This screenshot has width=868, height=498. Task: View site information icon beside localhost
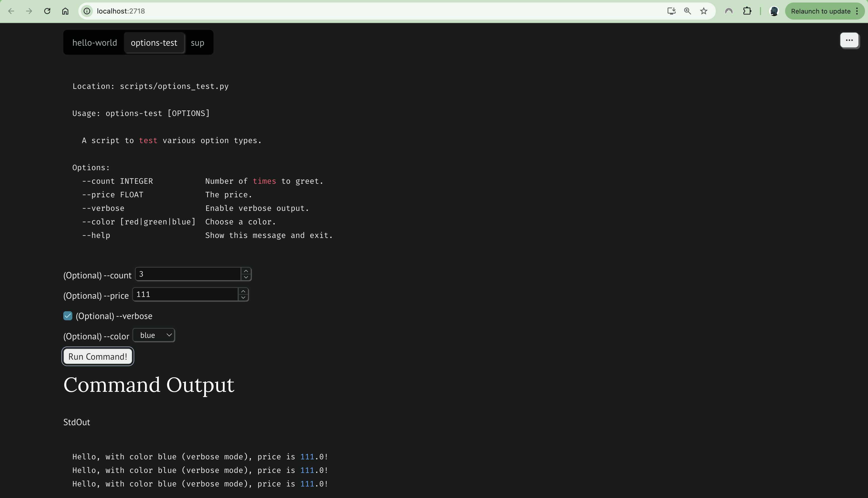[87, 11]
